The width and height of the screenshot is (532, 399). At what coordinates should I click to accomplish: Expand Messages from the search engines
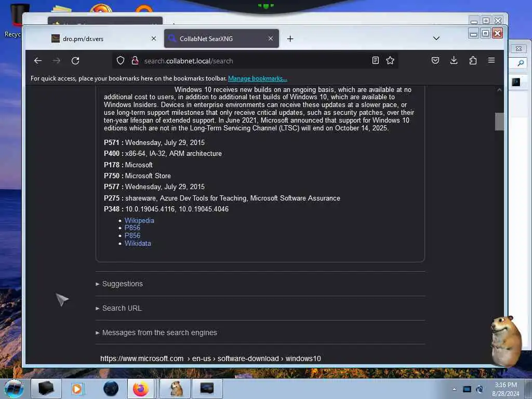click(x=156, y=332)
